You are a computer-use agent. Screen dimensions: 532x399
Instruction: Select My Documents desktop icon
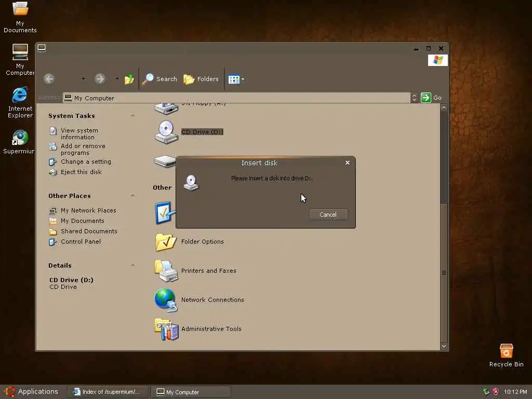tap(20, 17)
